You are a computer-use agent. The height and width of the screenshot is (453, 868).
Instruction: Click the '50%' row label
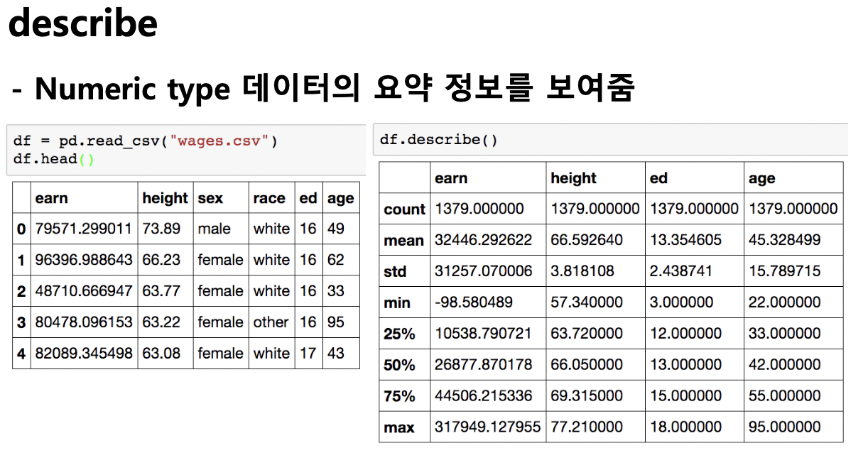(399, 365)
